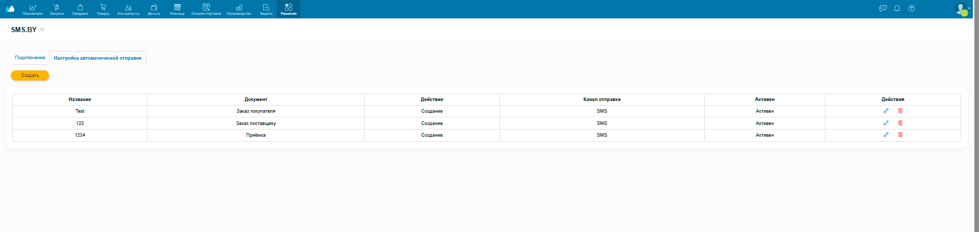
Task: Switch to the Подключение tab
Action: 30,58
